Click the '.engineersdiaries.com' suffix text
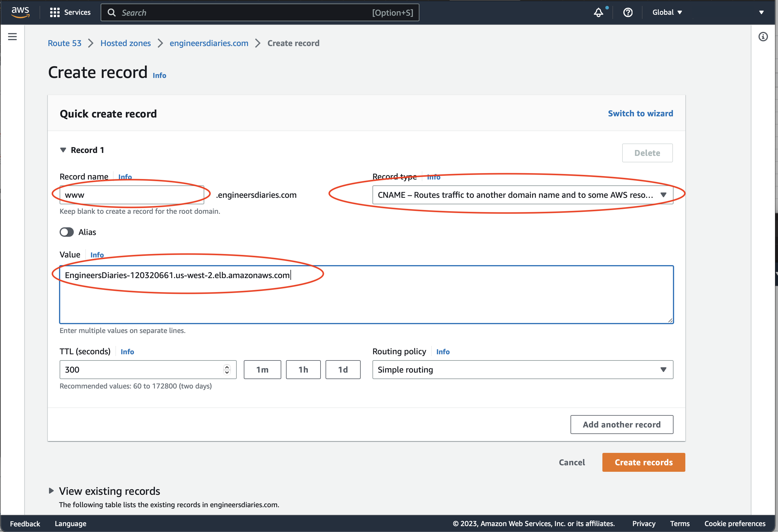Viewport: 778px width, 532px height. tap(256, 195)
